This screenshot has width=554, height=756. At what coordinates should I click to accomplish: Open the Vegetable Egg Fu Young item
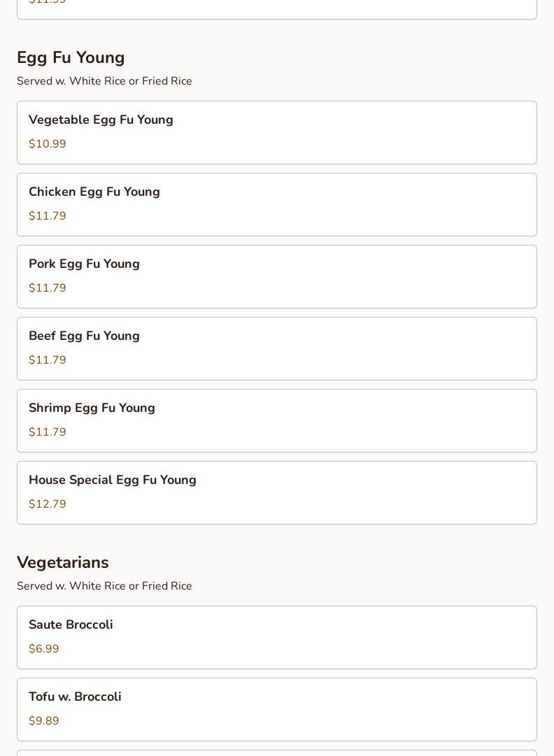276,132
